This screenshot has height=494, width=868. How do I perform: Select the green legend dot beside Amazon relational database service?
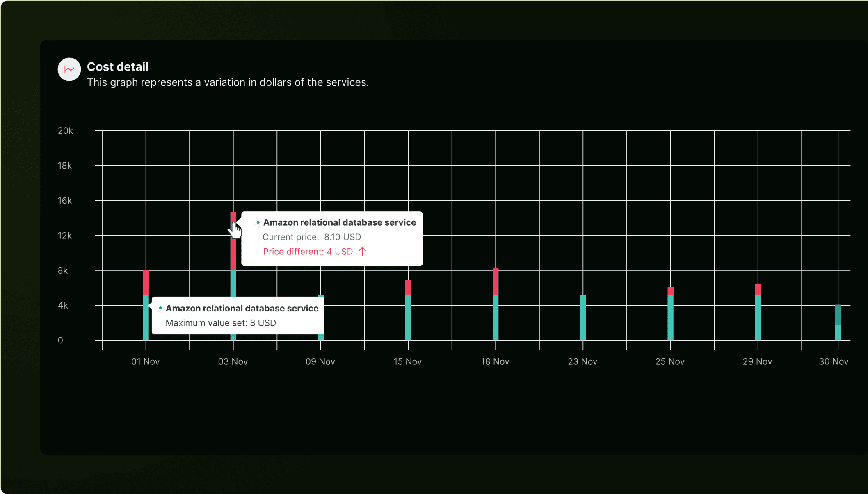tap(258, 222)
